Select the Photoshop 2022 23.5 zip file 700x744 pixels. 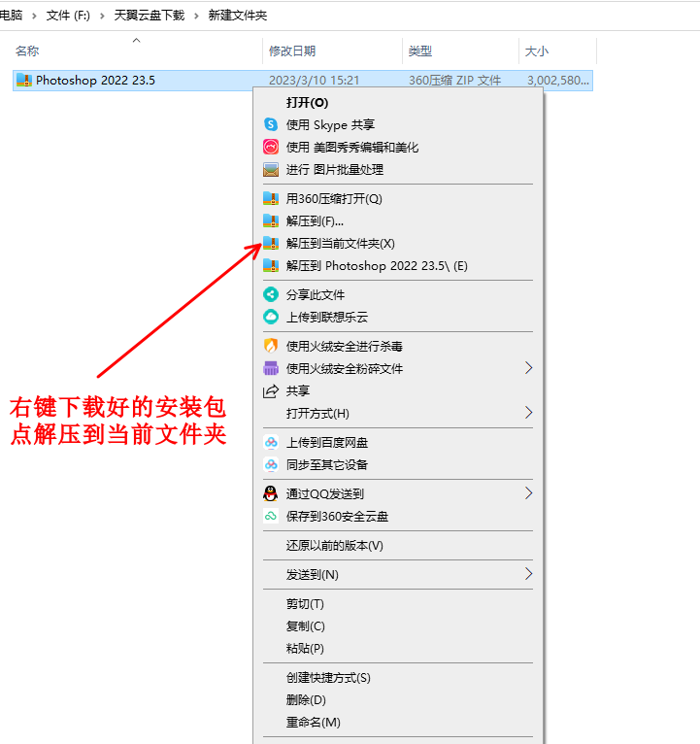[x=95, y=81]
